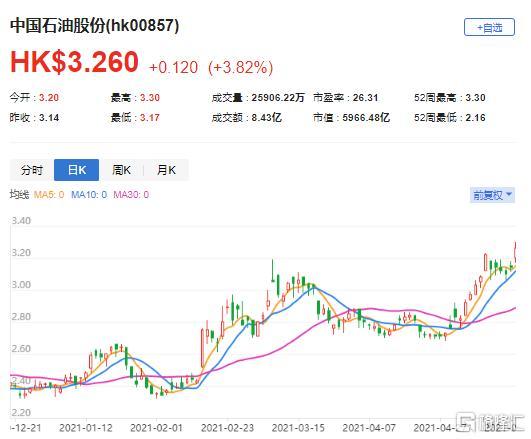
Task: Click the 2.20 price axis label
Action: pos(21,413)
